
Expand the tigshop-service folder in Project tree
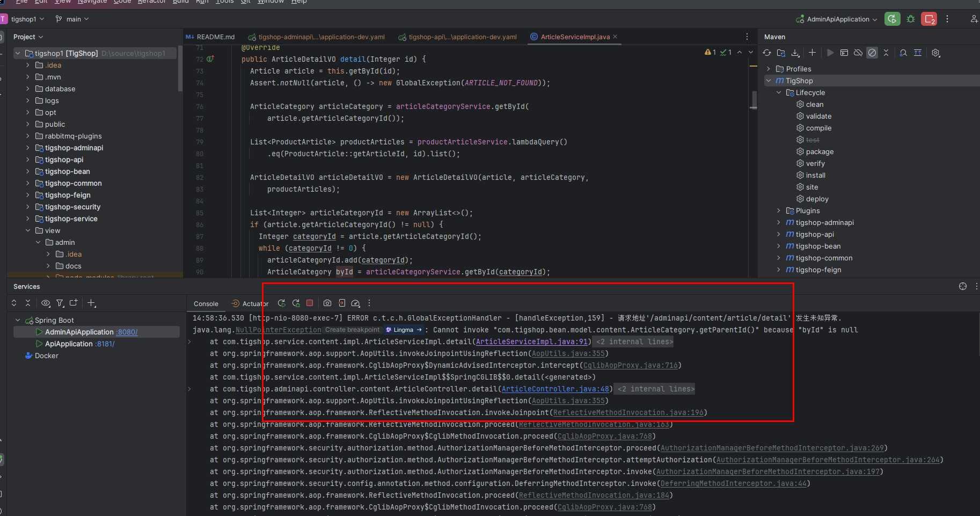click(28, 219)
